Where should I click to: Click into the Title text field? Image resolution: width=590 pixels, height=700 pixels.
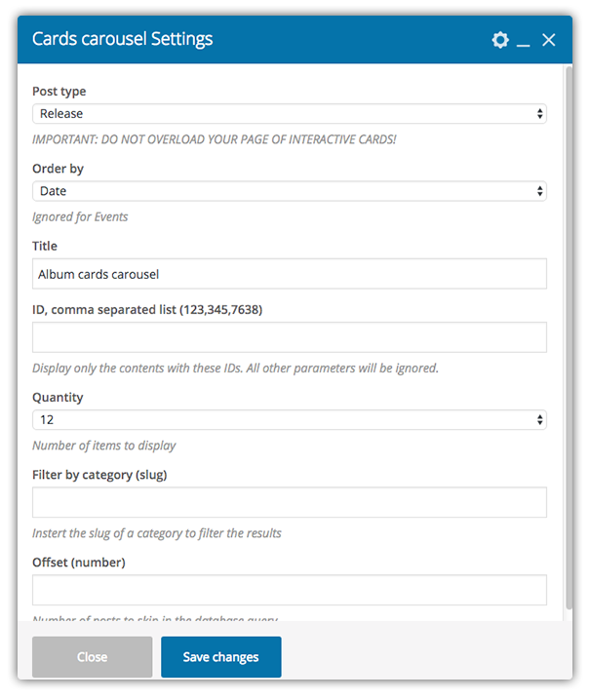coord(289,274)
